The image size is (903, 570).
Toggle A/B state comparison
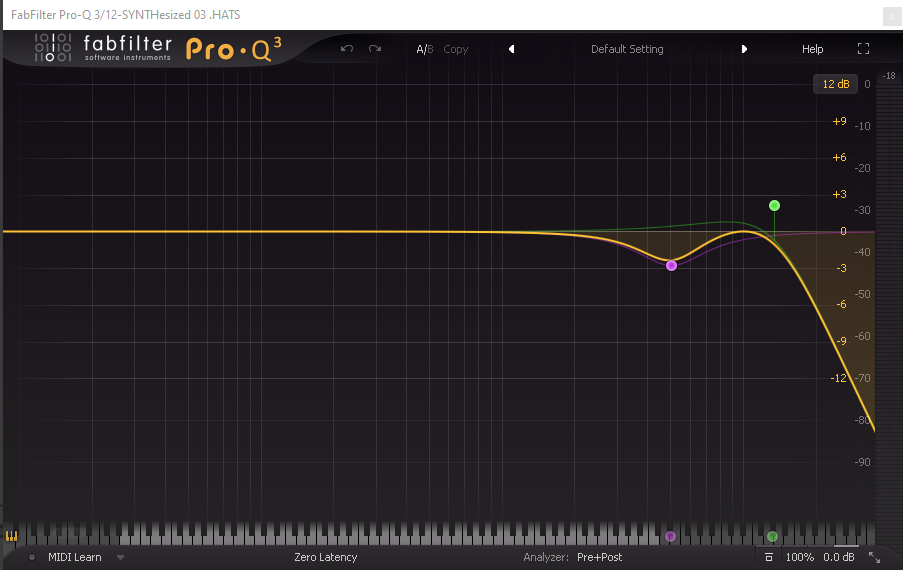click(424, 49)
